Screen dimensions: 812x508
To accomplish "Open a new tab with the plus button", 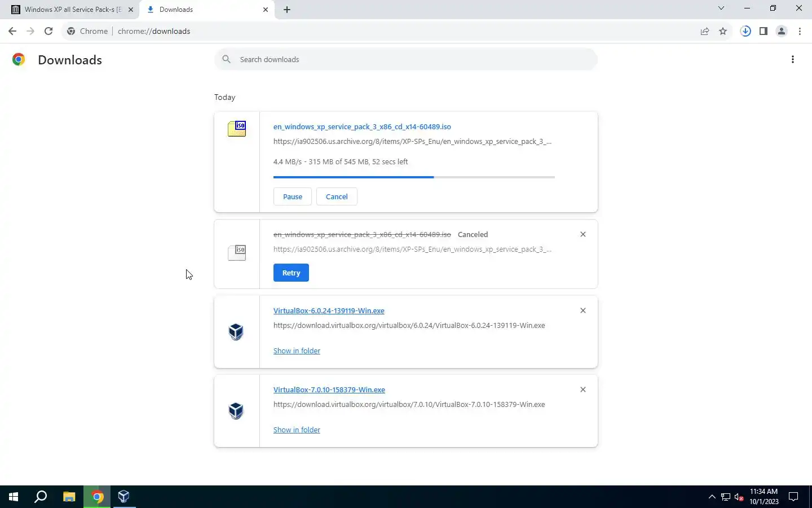I will pos(287,10).
